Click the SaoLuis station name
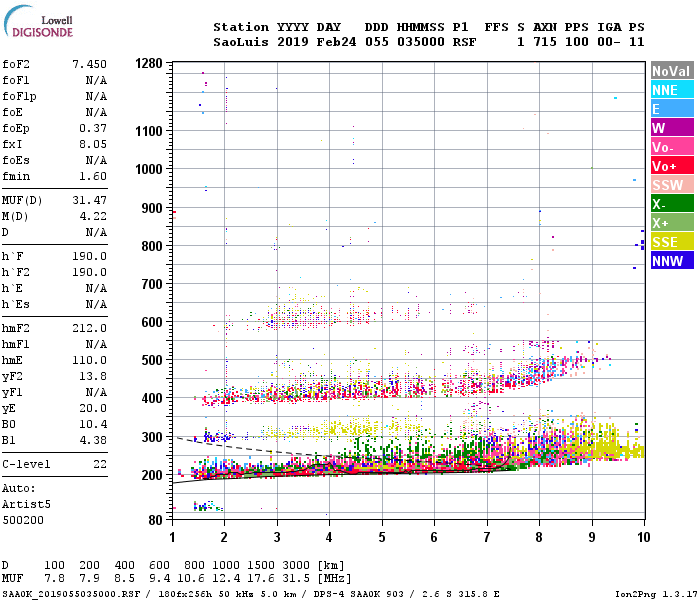The width and height of the screenshot is (700, 600). (x=241, y=42)
